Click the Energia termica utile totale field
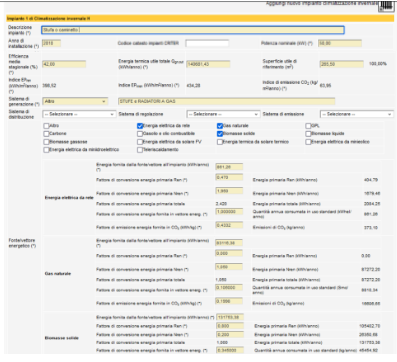 click(208, 64)
